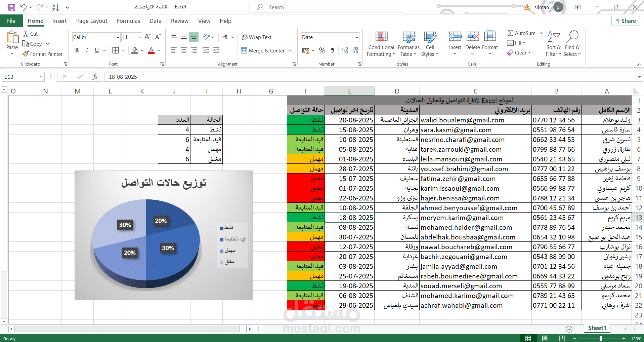
Task: Click the Search box in the title bar
Action: click(326, 7)
